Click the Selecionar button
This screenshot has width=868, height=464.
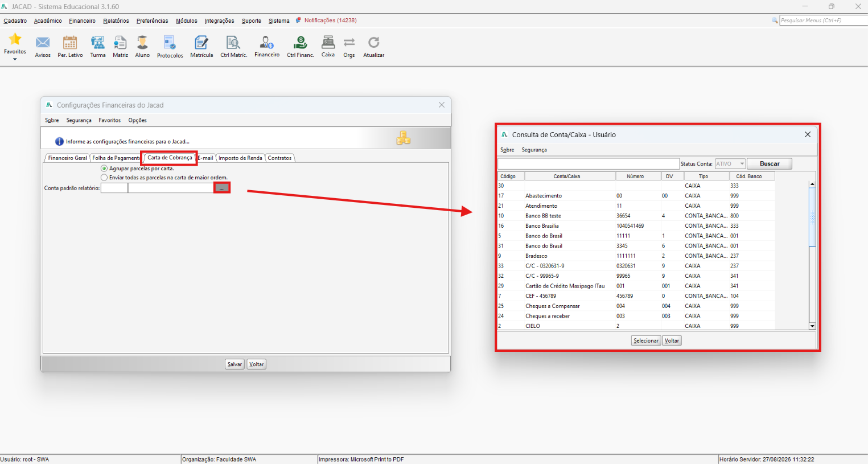646,340
